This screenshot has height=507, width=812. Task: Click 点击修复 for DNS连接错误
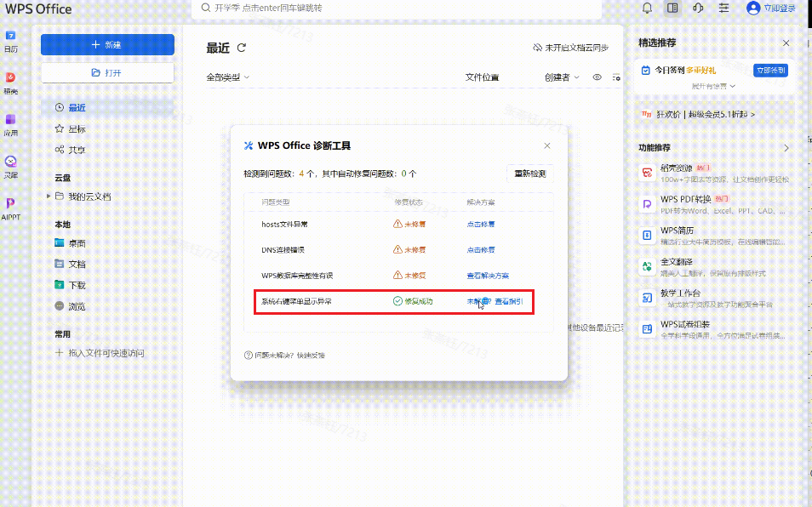tap(481, 249)
